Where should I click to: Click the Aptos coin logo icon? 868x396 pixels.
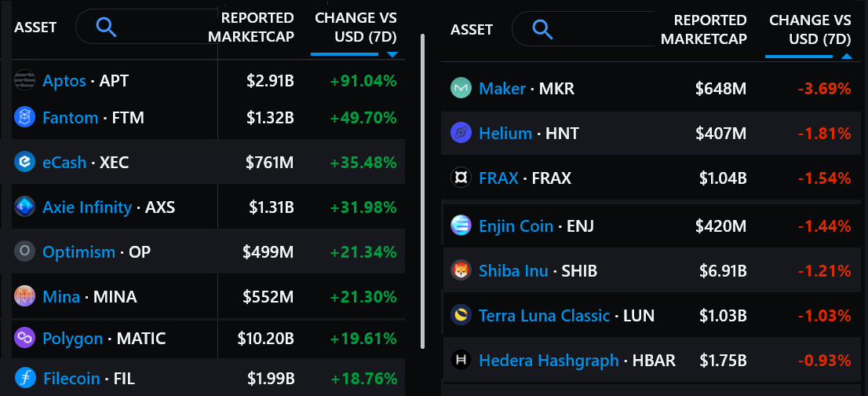pos(25,80)
